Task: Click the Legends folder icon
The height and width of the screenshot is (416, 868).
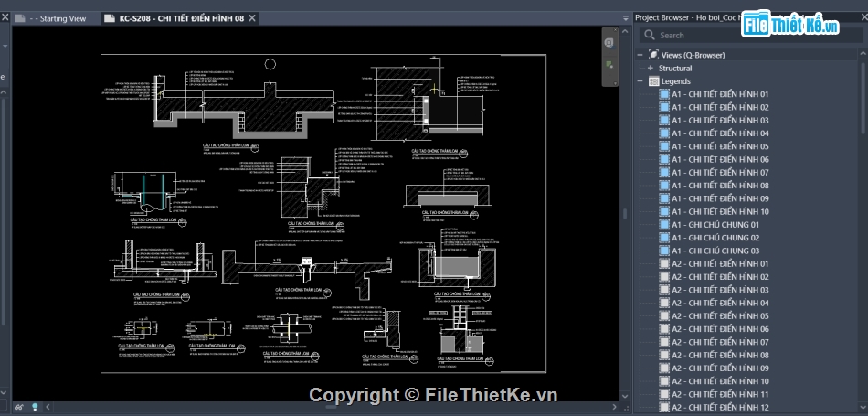Action: (x=653, y=81)
